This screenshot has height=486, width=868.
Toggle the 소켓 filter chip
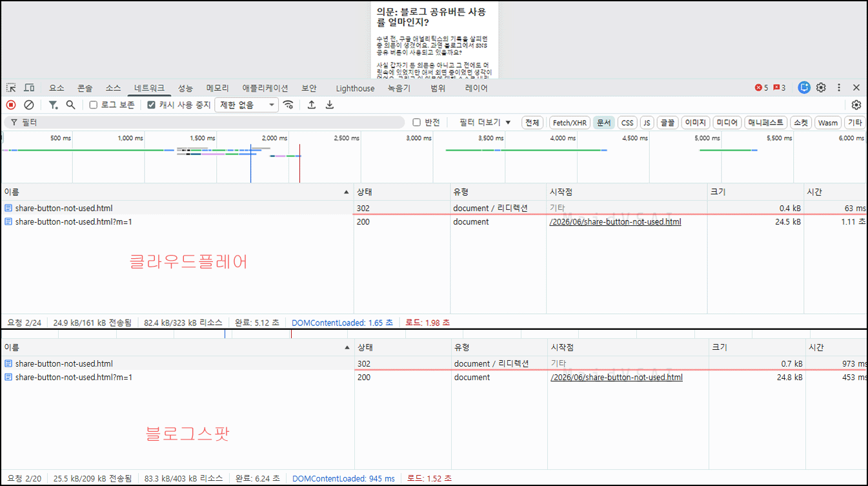pos(801,123)
